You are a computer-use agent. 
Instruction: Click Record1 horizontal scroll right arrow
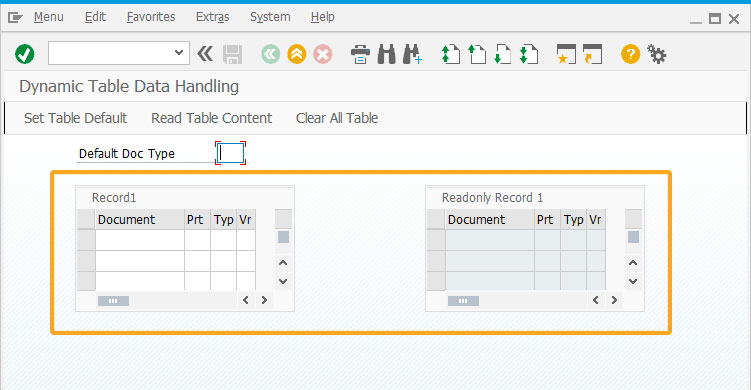264,300
